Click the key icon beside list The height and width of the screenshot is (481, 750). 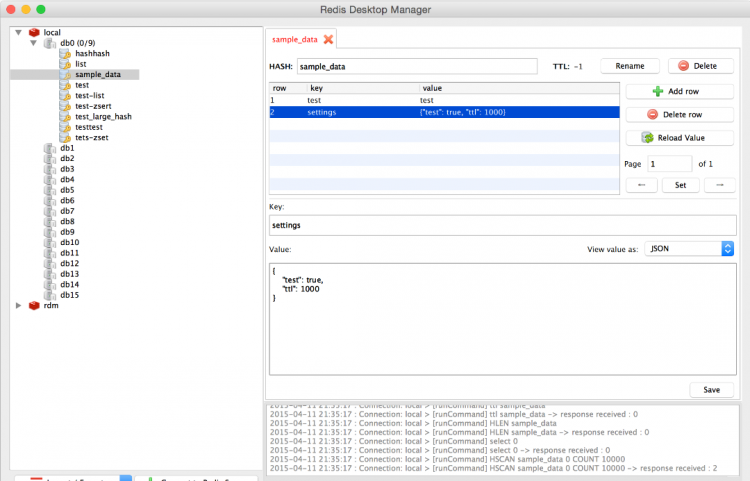pyautogui.click(x=65, y=64)
